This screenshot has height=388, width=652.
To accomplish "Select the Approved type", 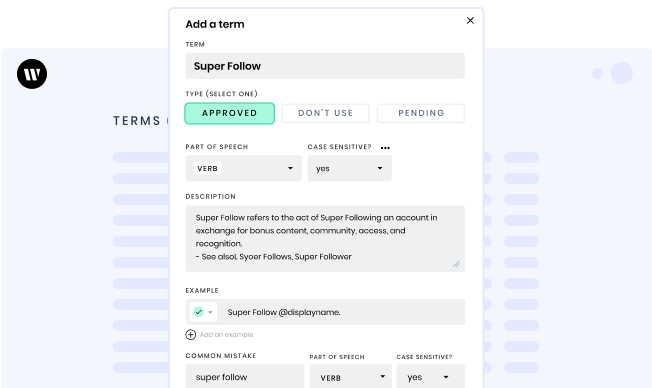I will (230, 113).
